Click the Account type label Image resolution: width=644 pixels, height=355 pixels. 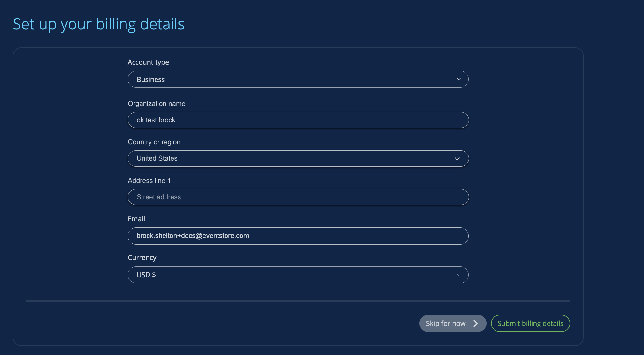148,62
